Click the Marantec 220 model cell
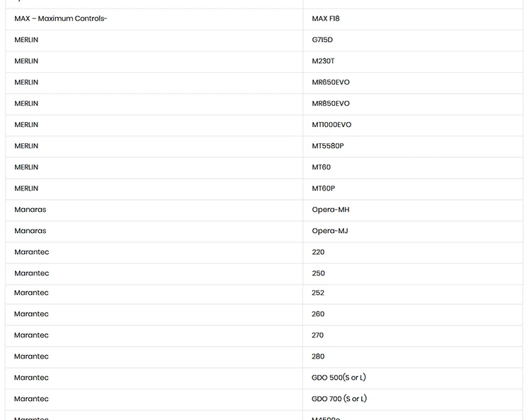The width and height of the screenshot is (530, 420). coord(413,253)
